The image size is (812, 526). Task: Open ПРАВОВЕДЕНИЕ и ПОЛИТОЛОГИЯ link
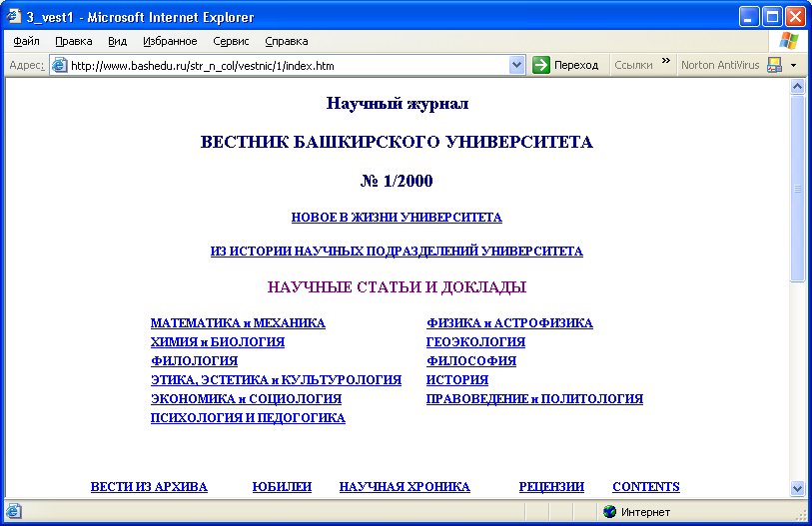pos(534,399)
